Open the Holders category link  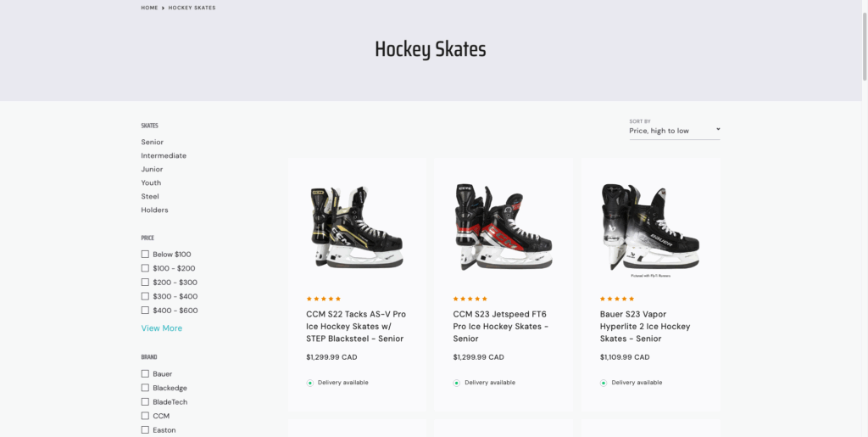point(154,210)
